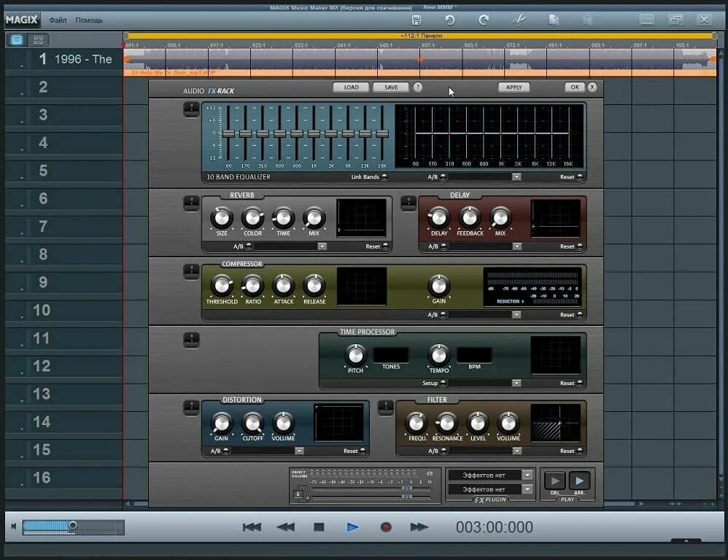Play object preview (OBJ) button

(554, 481)
